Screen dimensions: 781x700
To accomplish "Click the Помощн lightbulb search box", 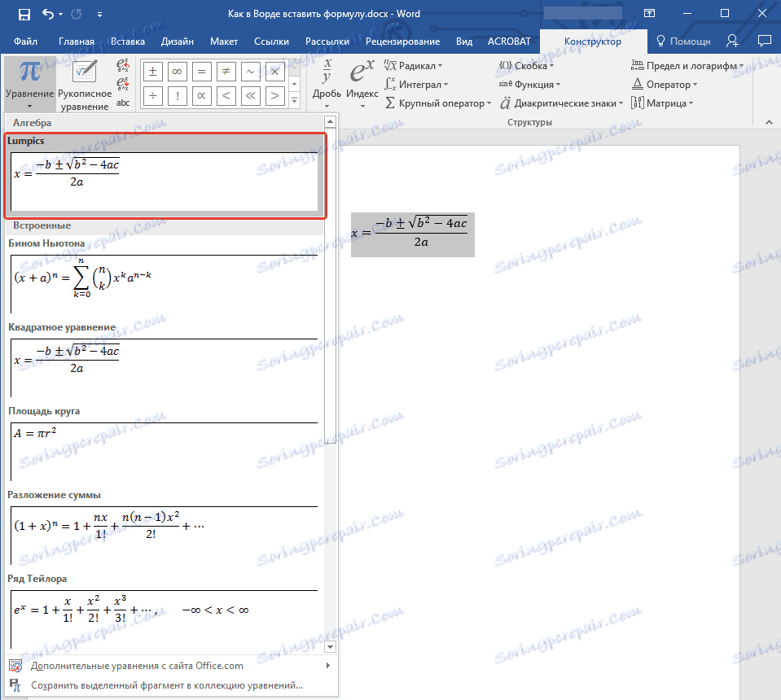I will tap(683, 42).
